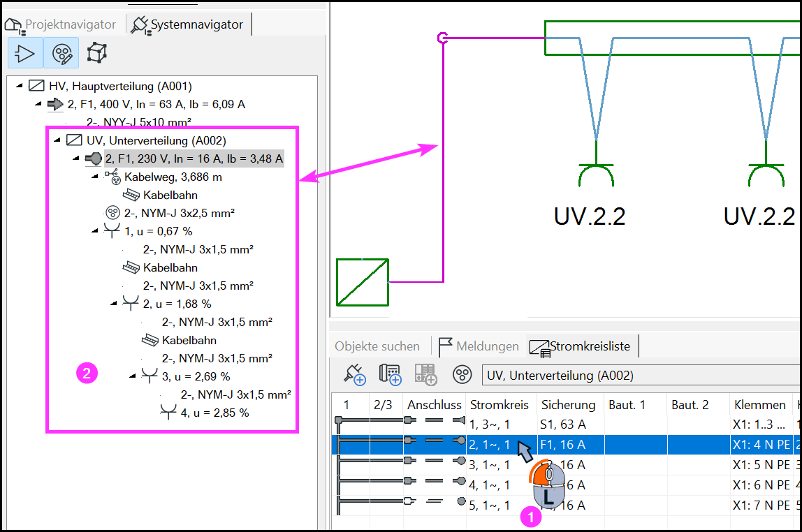
Task: Click the Anschluss column header
Action: point(435,405)
